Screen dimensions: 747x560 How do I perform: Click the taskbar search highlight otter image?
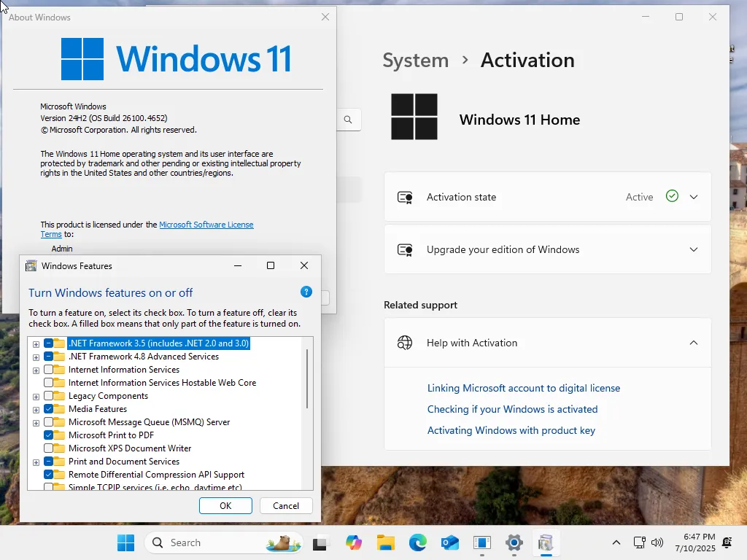click(283, 542)
